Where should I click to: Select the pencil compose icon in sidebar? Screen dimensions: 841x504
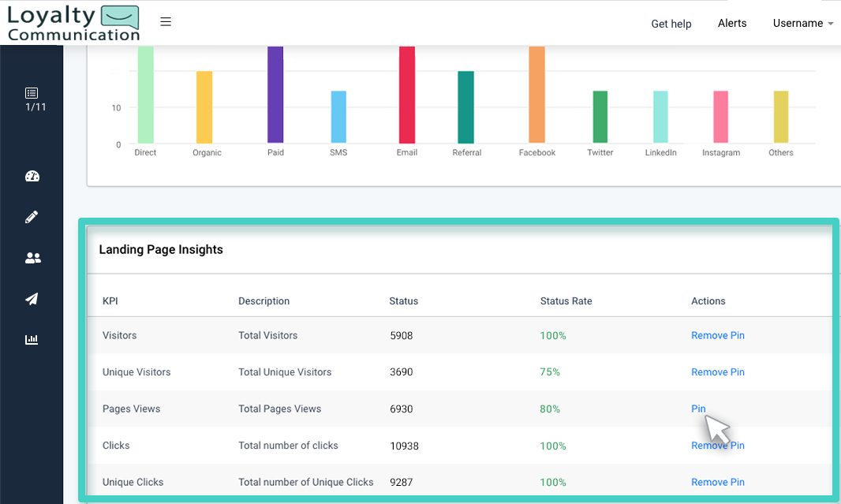click(32, 217)
